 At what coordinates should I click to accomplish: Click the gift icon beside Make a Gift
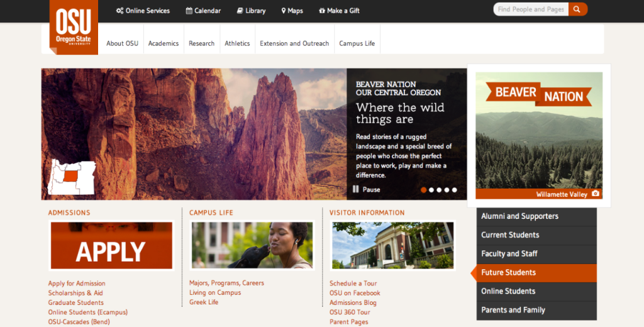coord(322,11)
